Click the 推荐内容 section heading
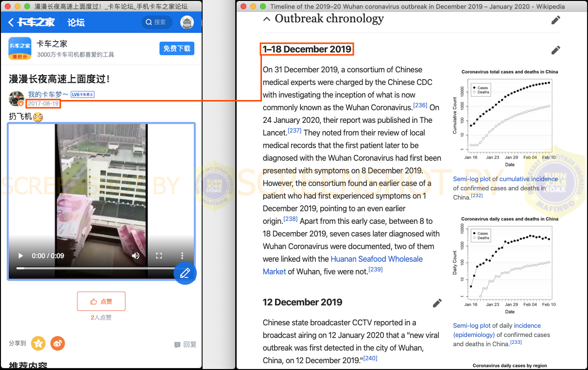The image size is (588, 370). pyautogui.click(x=28, y=366)
